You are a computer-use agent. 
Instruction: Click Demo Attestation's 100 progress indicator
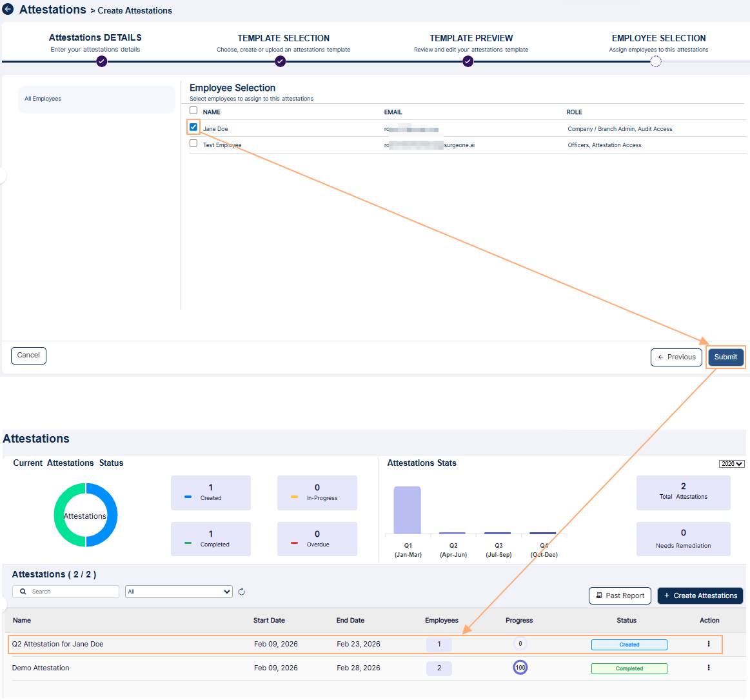tap(520, 668)
